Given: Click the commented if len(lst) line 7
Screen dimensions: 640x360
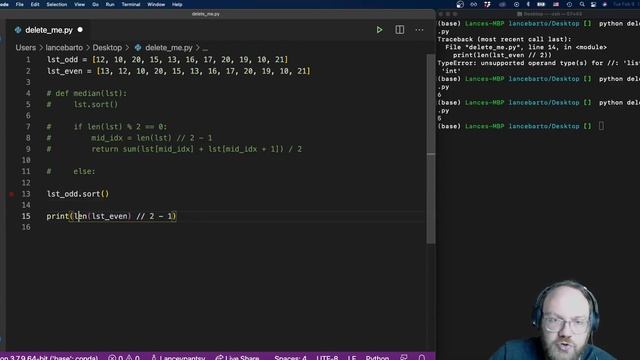Looking at the screenshot, I should click(x=107, y=127).
